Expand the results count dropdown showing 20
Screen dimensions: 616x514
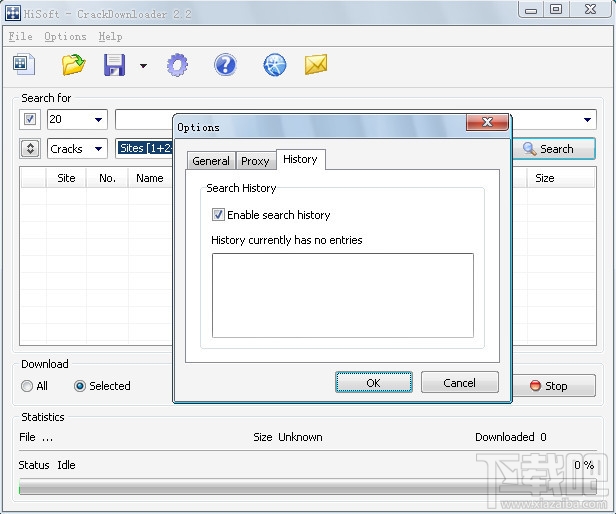coord(99,119)
